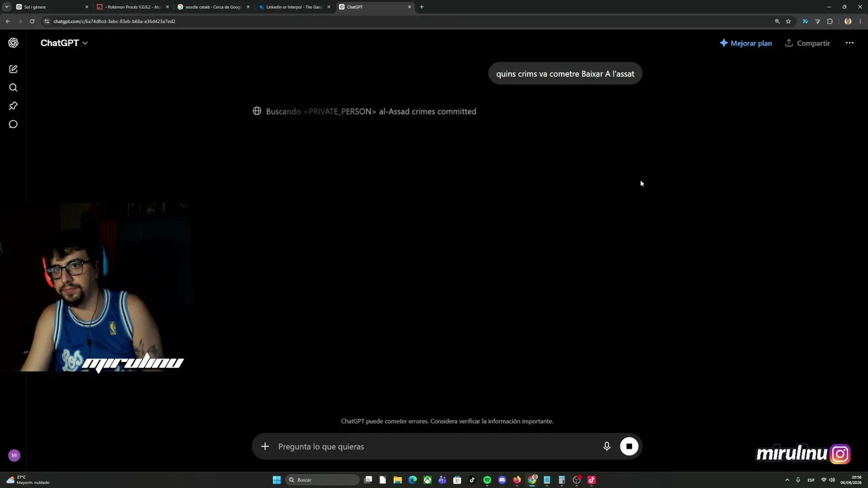Screen dimensions: 868x488
Task: Click the site information icon in address bar
Action: [47, 21]
